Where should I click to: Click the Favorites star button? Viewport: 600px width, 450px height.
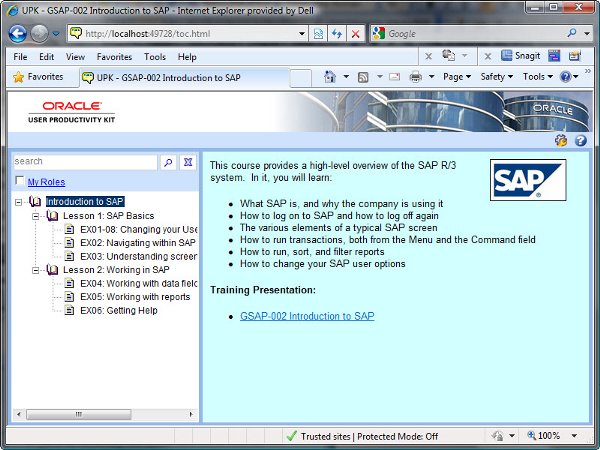(38, 77)
